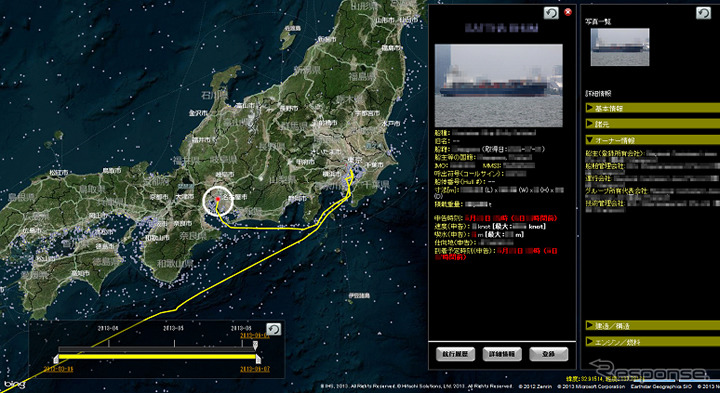The height and width of the screenshot is (393, 720).
Task: Click the 詳細情報 button
Action: [502, 354]
